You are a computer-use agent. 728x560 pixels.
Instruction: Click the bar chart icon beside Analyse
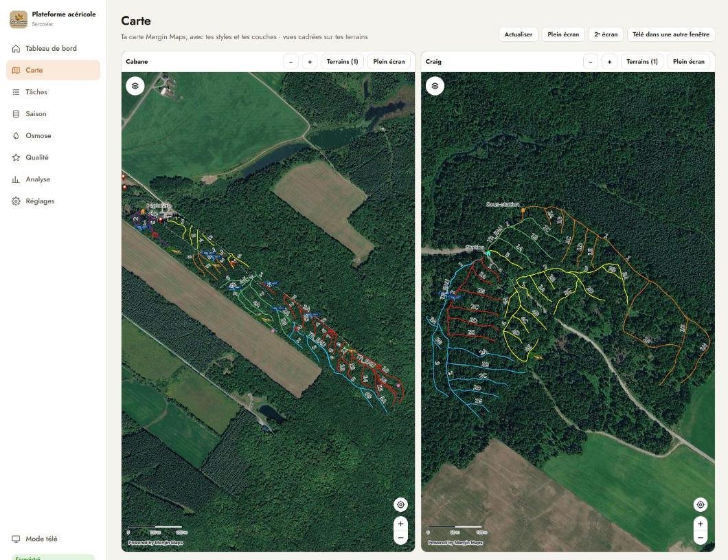coord(16,179)
